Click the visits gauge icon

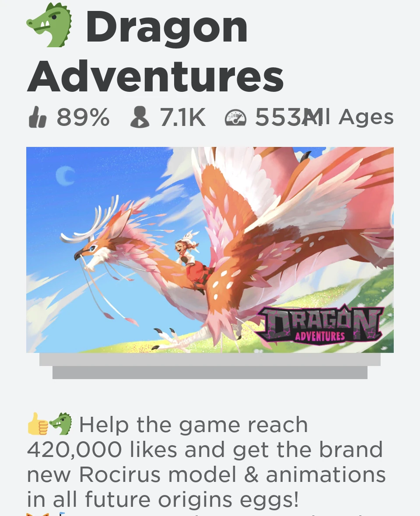coord(235,118)
